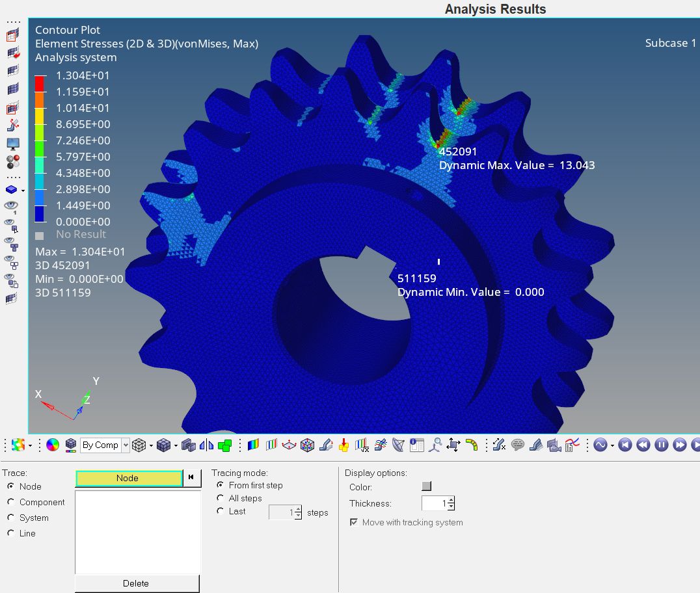Click the reflect mirror icon in toolbar
This screenshot has width=700, height=593.
coord(206,445)
